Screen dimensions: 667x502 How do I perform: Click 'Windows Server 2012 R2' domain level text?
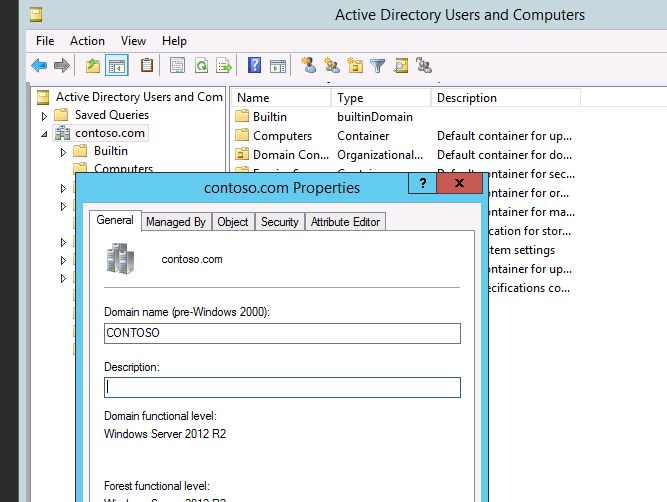165,434
